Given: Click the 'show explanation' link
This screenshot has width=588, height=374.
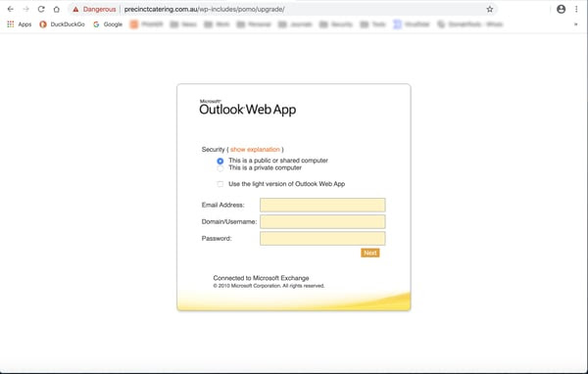Looking at the screenshot, I should (x=255, y=150).
